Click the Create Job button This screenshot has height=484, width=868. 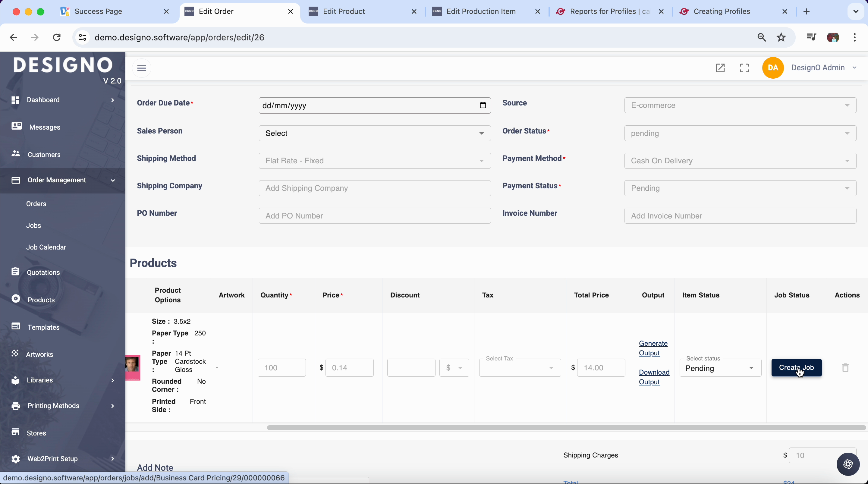(796, 368)
